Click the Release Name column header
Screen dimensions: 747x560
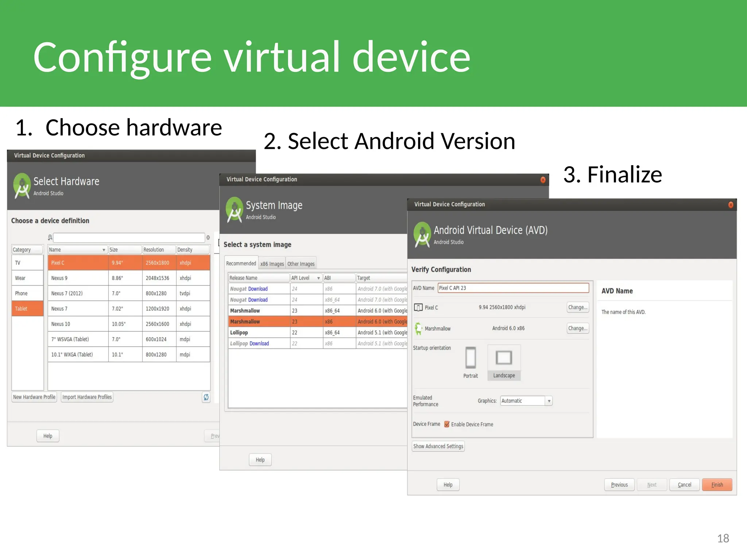(x=259, y=278)
